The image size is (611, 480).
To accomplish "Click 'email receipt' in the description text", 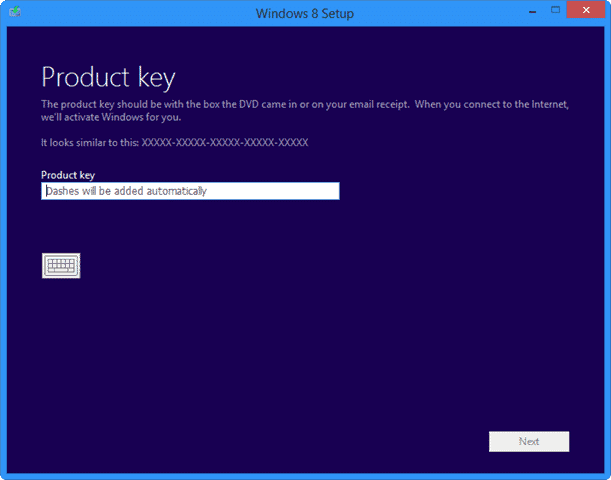I will pyautogui.click(x=381, y=104).
